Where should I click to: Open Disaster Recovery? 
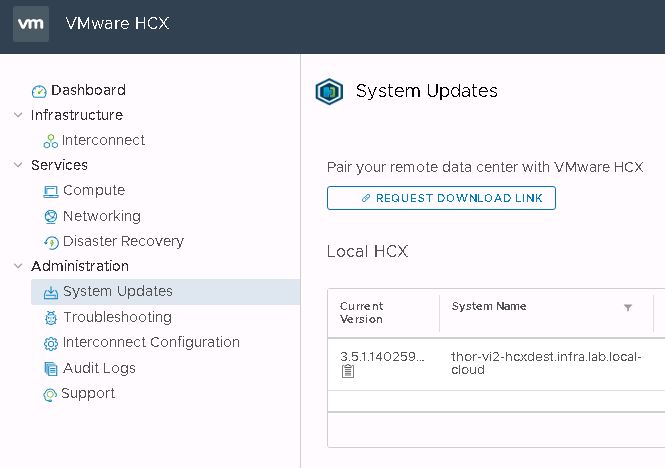[123, 241]
